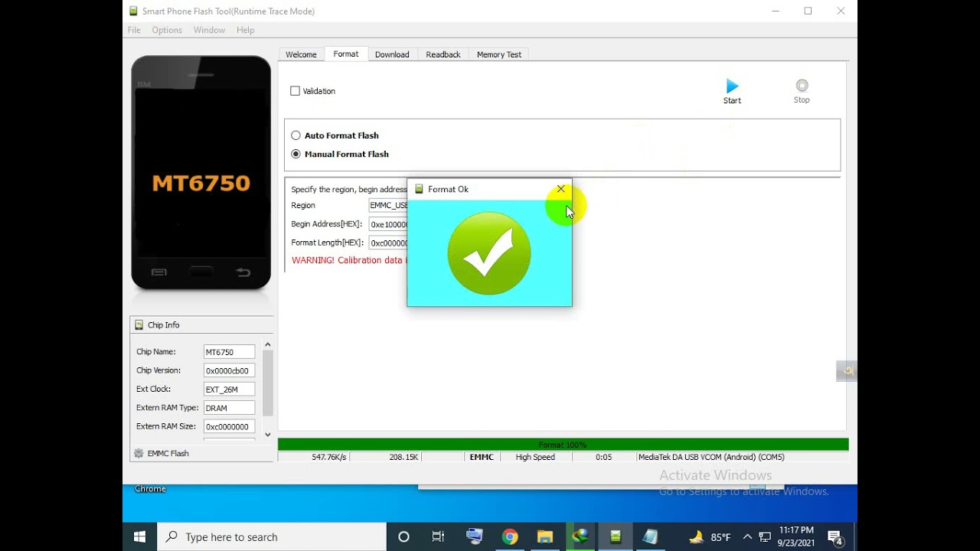Switch to the Memory Test tab
This screenshot has width=980, height=551.
pyautogui.click(x=499, y=54)
